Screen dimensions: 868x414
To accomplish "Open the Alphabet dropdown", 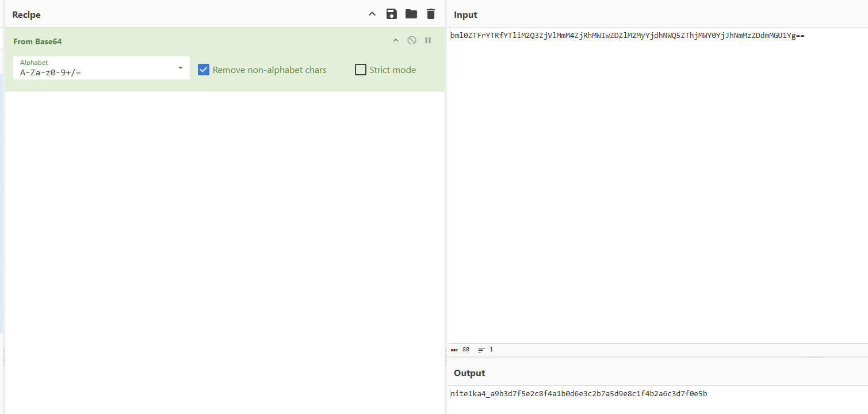I will pos(181,68).
